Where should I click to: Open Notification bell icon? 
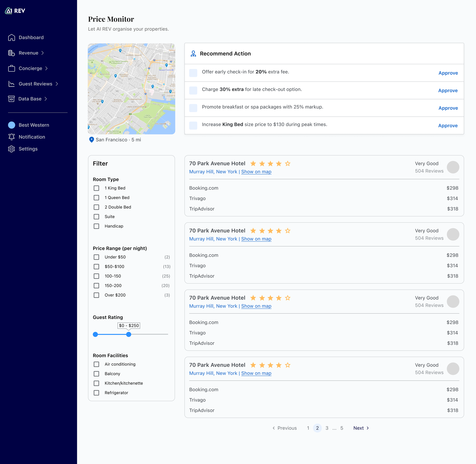[x=11, y=137]
